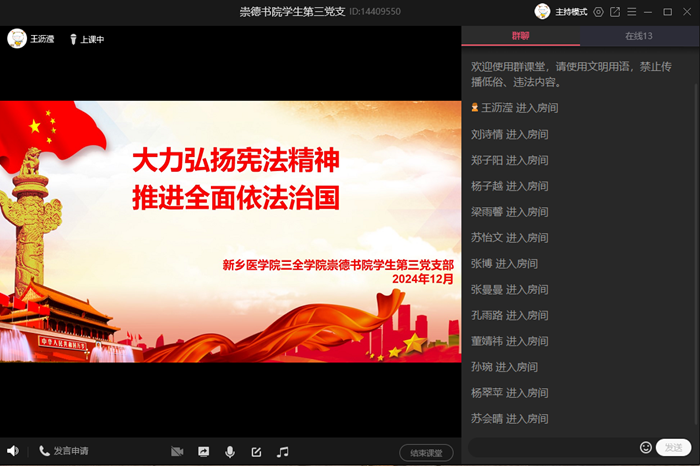The width and height of the screenshot is (700, 466).
Task: Open 主持模式 host mode selector
Action: click(561, 12)
